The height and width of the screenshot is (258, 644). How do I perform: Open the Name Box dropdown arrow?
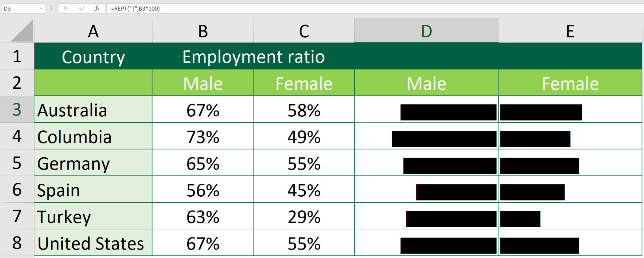click(x=41, y=8)
